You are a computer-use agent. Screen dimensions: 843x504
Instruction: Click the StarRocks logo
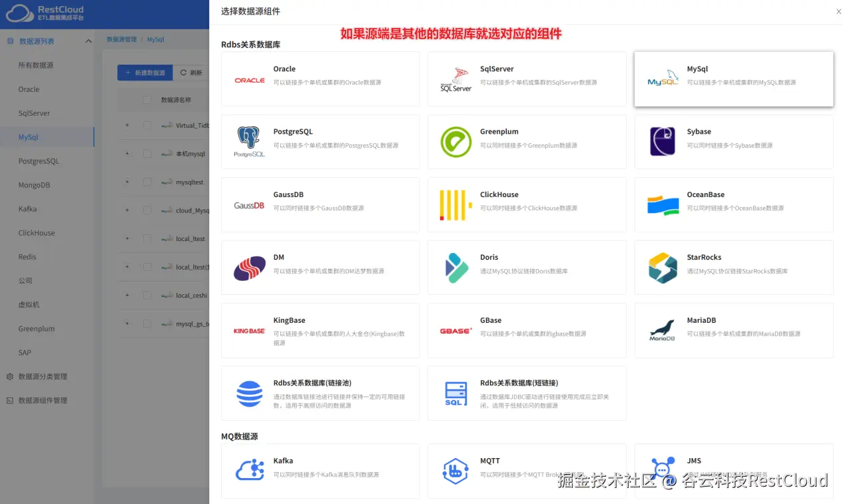[663, 268]
